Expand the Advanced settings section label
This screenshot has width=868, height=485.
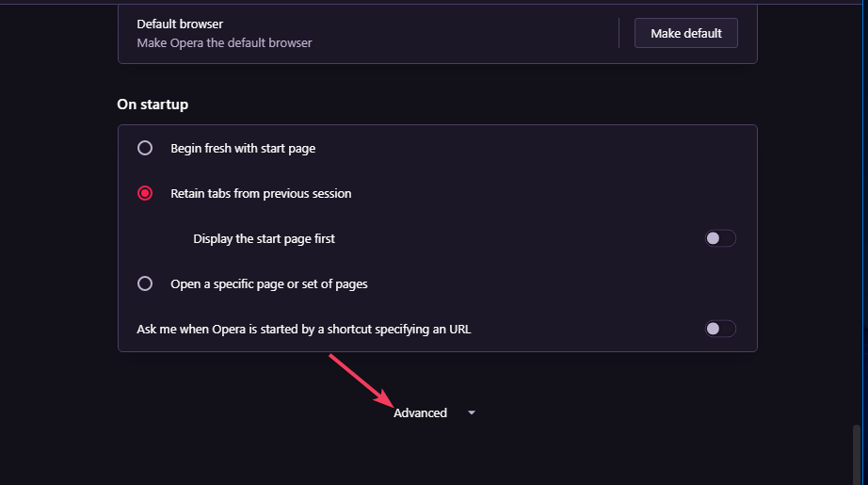point(421,413)
